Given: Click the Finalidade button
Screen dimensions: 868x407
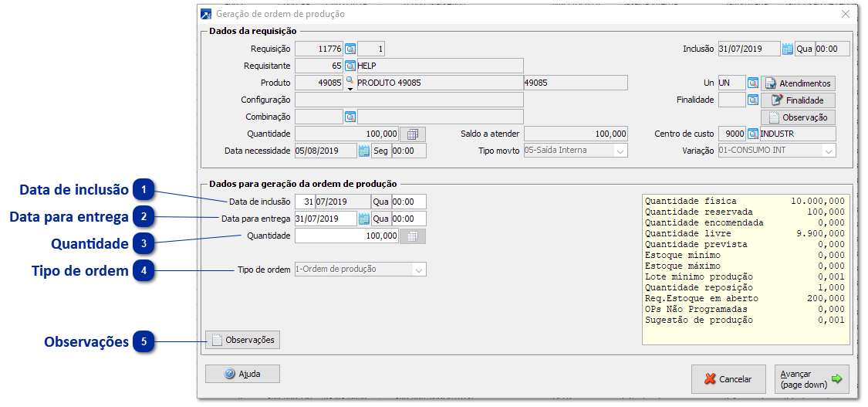Looking at the screenshot, I should (x=799, y=100).
